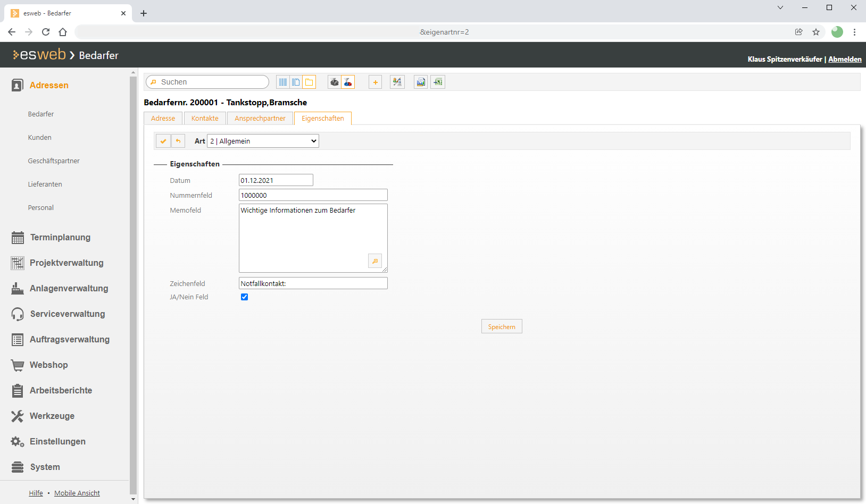The image size is (866, 504).
Task: Click the Abmelden link
Action: (845, 59)
